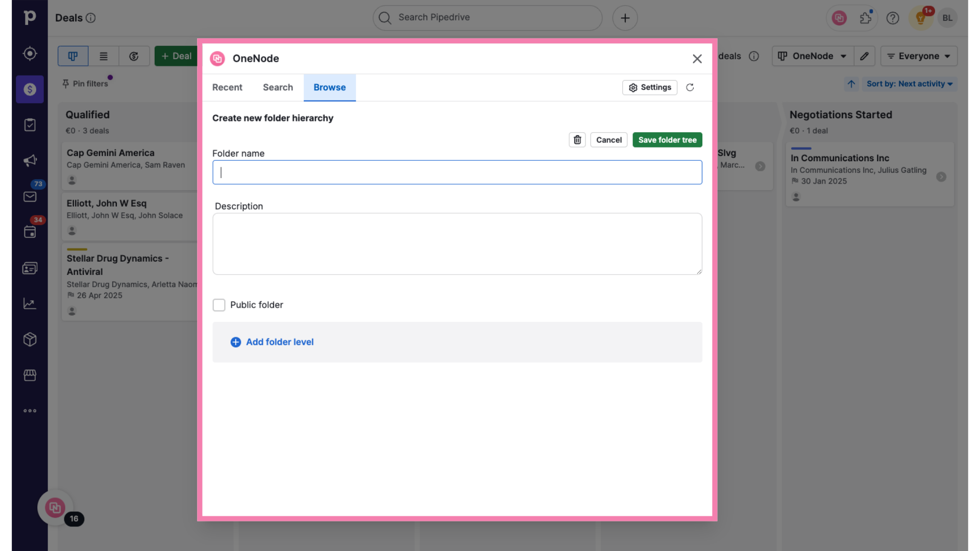Open Products cube icon in sidebar

30,339
